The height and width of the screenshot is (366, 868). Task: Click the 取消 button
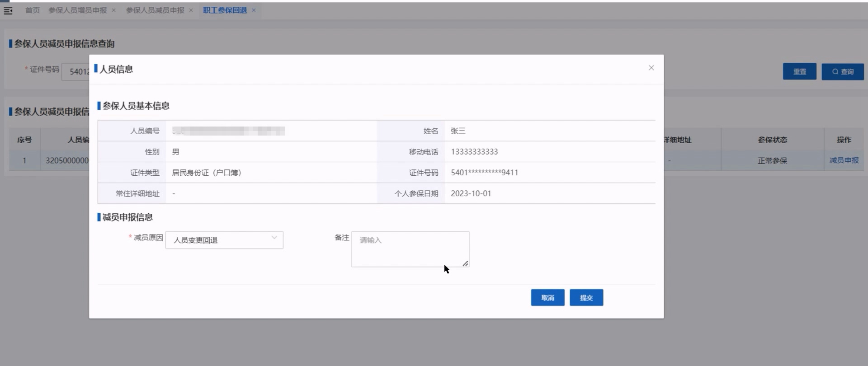point(547,298)
